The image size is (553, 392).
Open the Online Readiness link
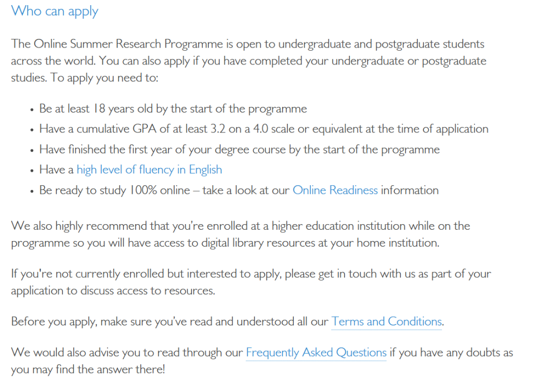point(335,190)
